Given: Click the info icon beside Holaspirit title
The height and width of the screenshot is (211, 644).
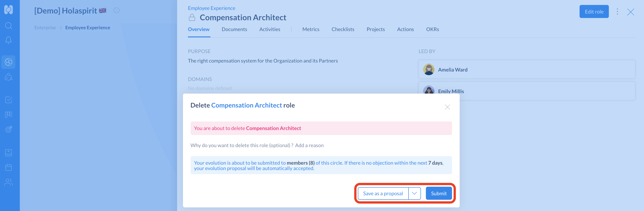Looking at the screenshot, I should [116, 11].
